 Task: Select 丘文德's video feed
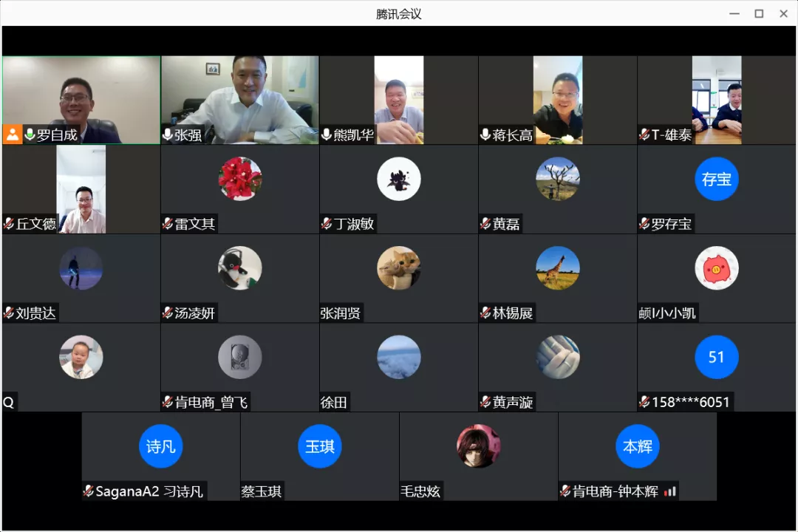pyautogui.click(x=81, y=189)
